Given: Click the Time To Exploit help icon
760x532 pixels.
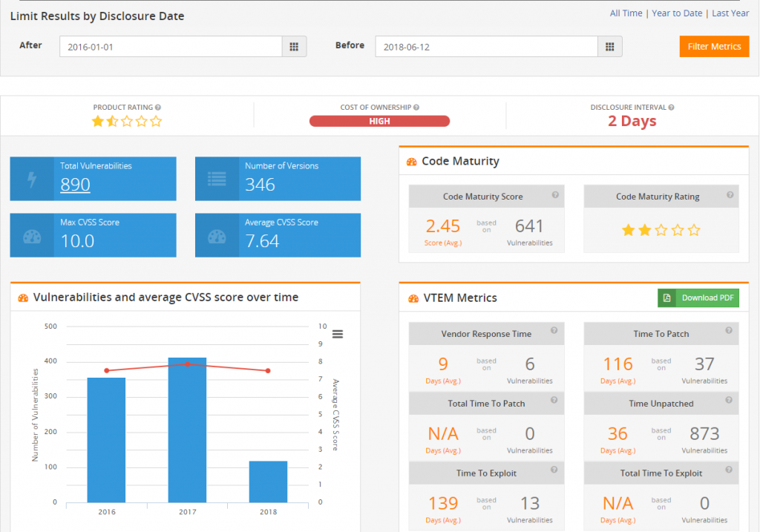Looking at the screenshot, I should pyautogui.click(x=554, y=470).
